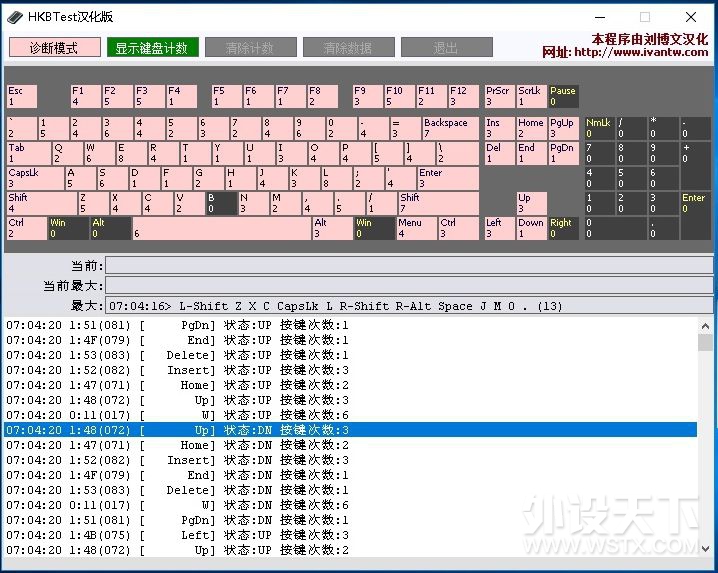This screenshot has width=718, height=573.
Task: Click the Tab key cell
Action: pos(29,153)
